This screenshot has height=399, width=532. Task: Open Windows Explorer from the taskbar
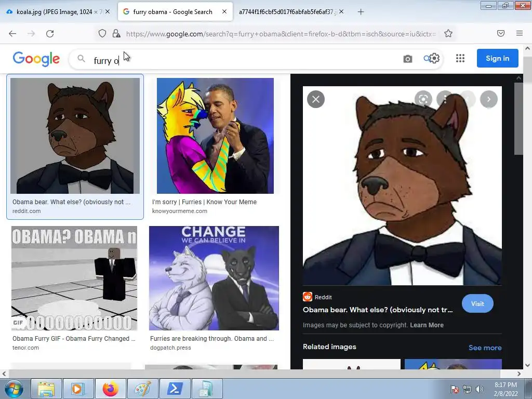[x=46, y=389]
